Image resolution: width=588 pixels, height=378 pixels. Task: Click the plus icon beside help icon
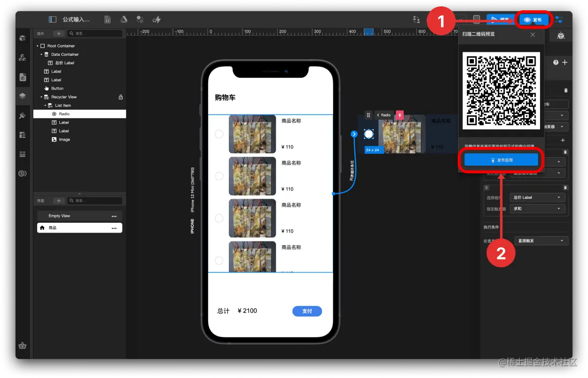[564, 63]
